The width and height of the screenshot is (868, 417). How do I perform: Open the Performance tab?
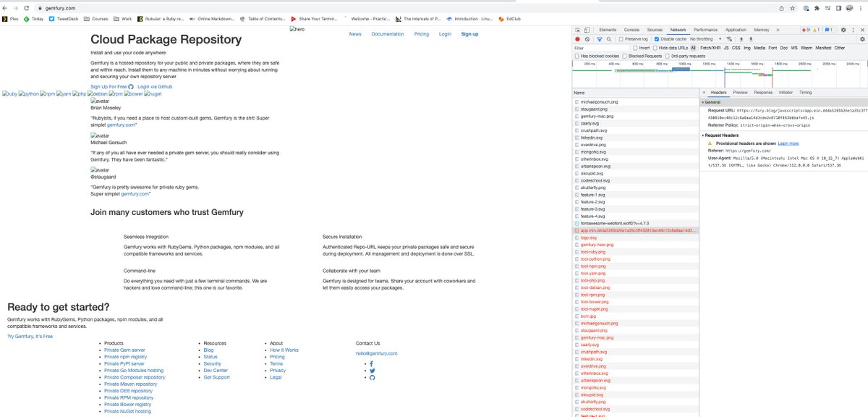click(705, 30)
